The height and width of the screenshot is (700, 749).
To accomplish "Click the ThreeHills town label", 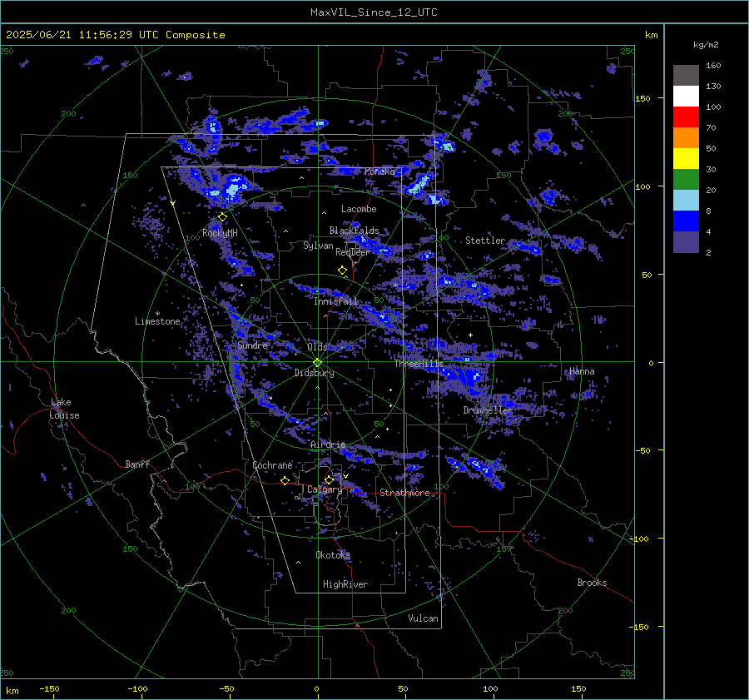I will pos(419,364).
